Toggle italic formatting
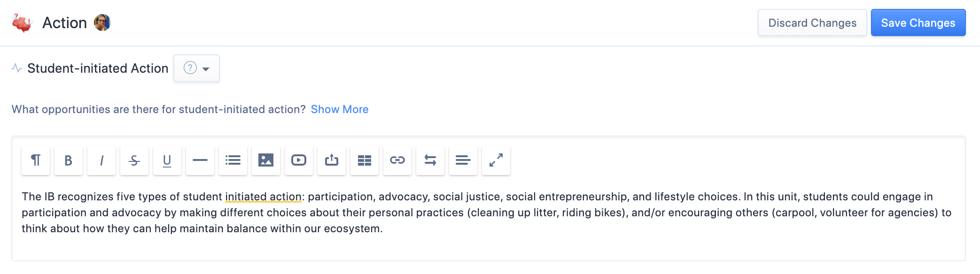The width and height of the screenshot is (980, 274). tap(101, 160)
